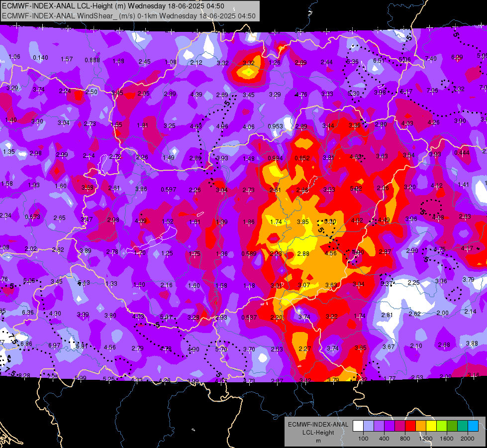The height and width of the screenshot is (448, 487).
Task: Click the orange swatch in the legend
Action: click(x=421, y=426)
